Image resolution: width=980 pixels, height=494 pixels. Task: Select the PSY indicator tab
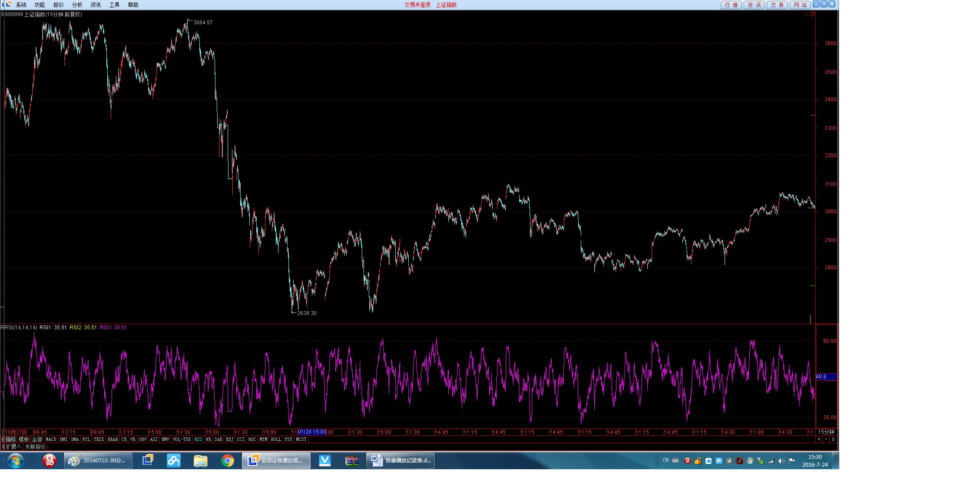pyautogui.click(x=288, y=439)
